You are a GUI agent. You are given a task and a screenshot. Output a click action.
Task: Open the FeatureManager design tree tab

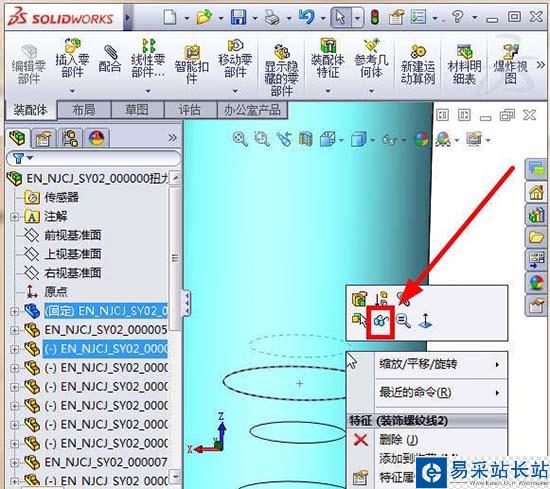click(x=17, y=138)
